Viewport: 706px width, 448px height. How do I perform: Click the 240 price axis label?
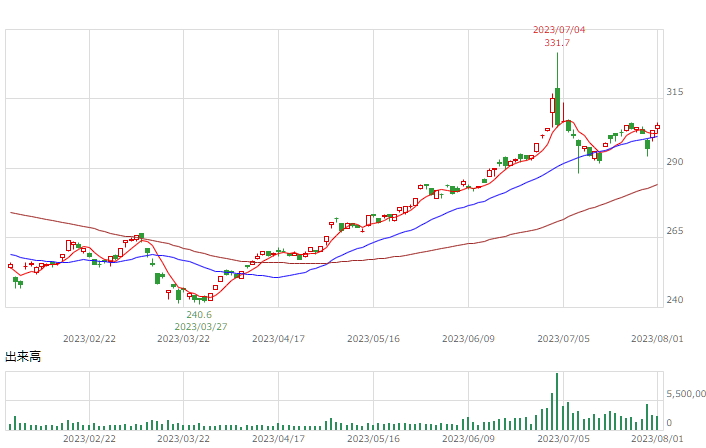pos(674,300)
